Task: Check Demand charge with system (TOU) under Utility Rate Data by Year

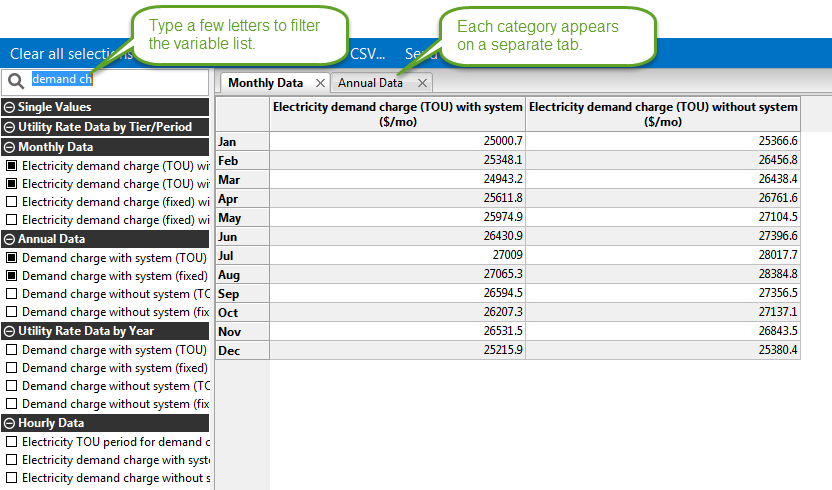Action: click(12, 350)
